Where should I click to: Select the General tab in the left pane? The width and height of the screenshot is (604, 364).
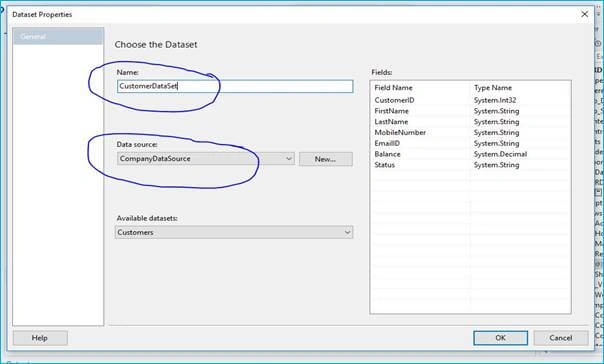tap(58, 37)
